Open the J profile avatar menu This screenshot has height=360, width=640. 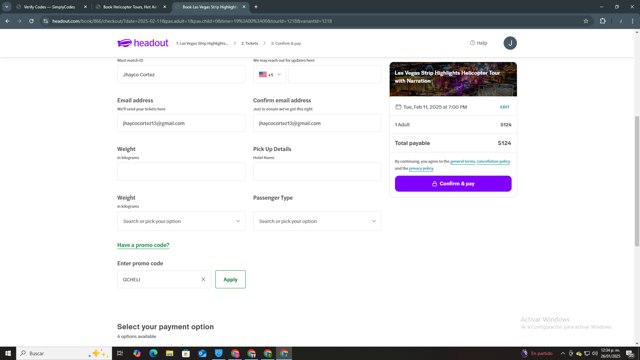(x=510, y=43)
